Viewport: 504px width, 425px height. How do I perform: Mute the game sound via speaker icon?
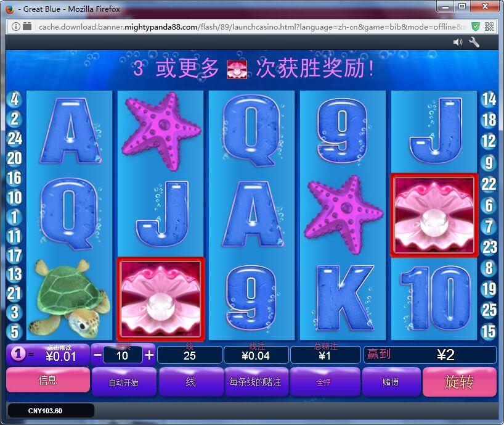pyautogui.click(x=457, y=42)
